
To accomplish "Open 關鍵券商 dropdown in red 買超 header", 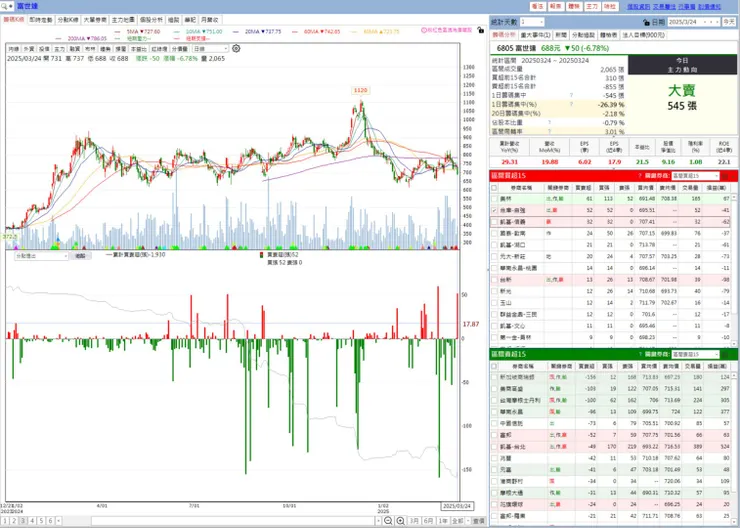I will click(x=695, y=176).
